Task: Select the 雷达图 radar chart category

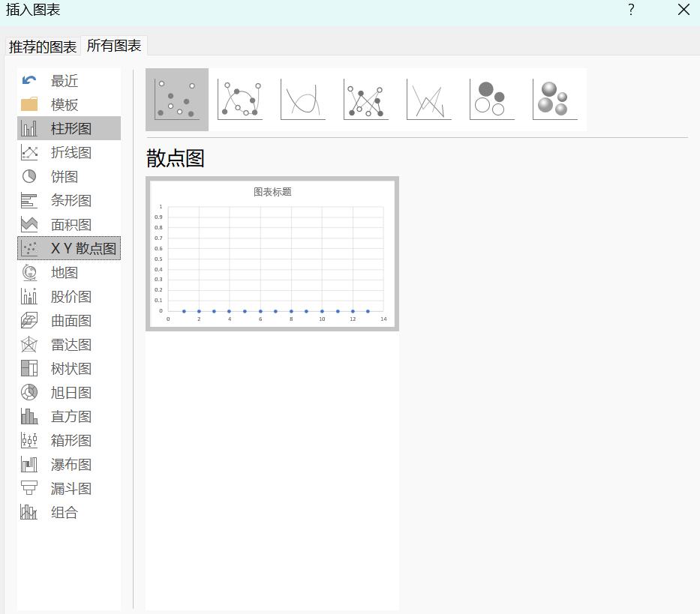Action: [x=69, y=344]
